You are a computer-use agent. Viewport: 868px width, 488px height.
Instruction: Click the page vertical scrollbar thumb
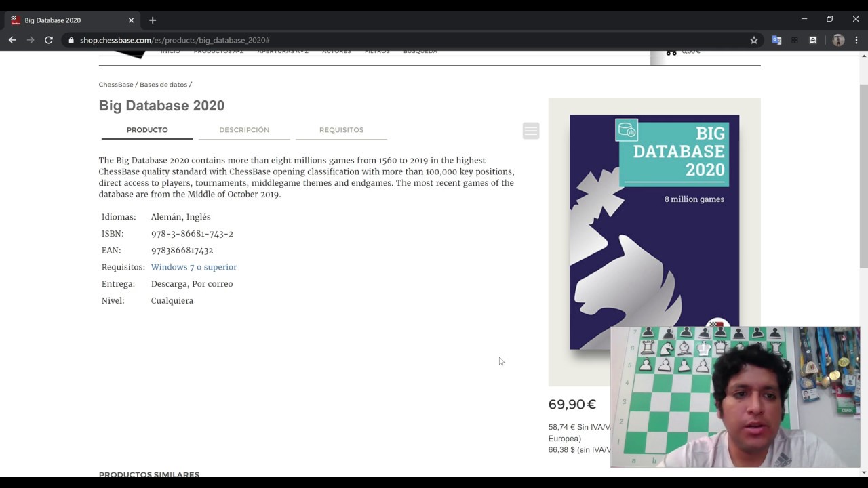(x=863, y=176)
